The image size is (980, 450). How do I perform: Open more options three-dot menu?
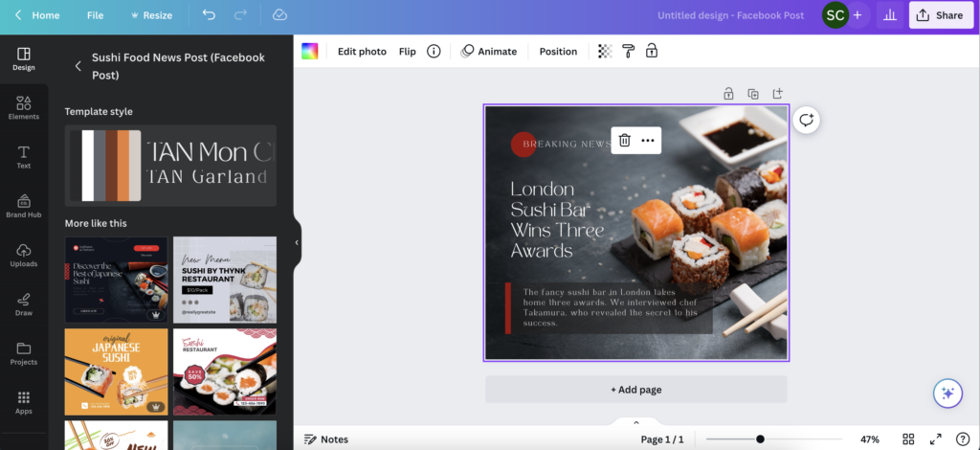(x=648, y=140)
